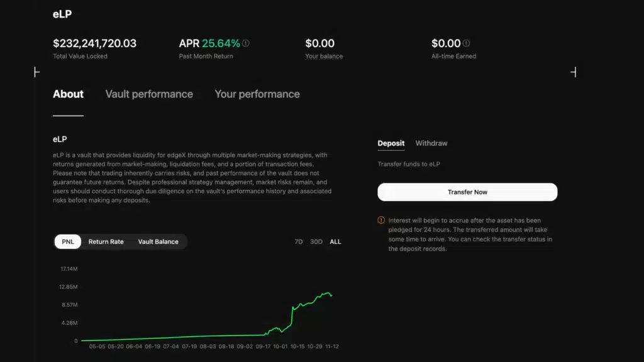Select the 7D time range

pyautogui.click(x=298, y=241)
